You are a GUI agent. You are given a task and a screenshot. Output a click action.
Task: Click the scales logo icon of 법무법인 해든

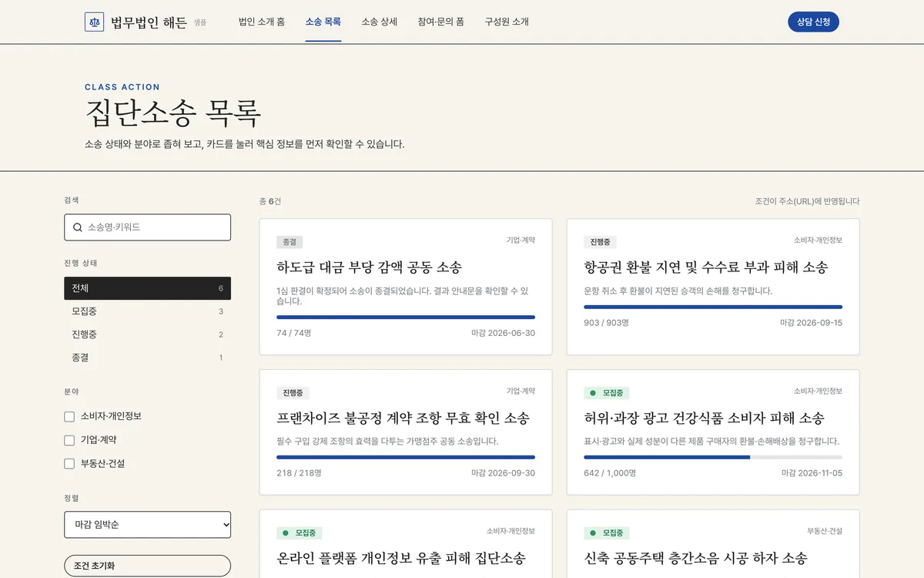[95, 22]
